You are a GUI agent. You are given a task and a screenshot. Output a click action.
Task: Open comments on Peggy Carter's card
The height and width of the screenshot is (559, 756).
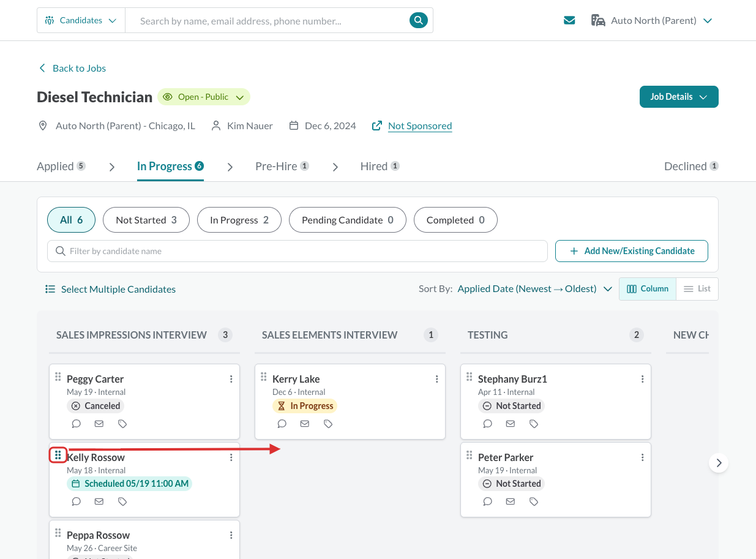[x=77, y=424]
